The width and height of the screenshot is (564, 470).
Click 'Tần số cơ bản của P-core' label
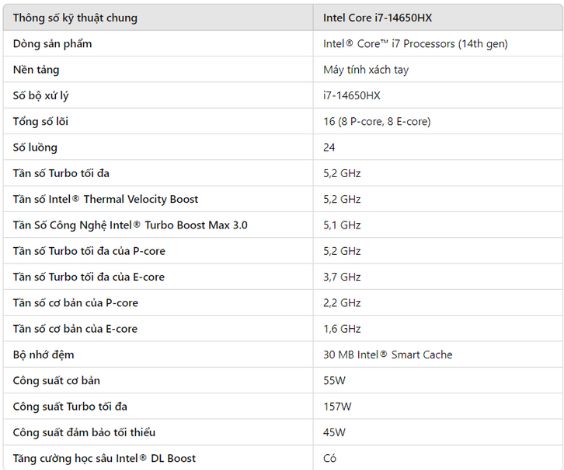76,303
